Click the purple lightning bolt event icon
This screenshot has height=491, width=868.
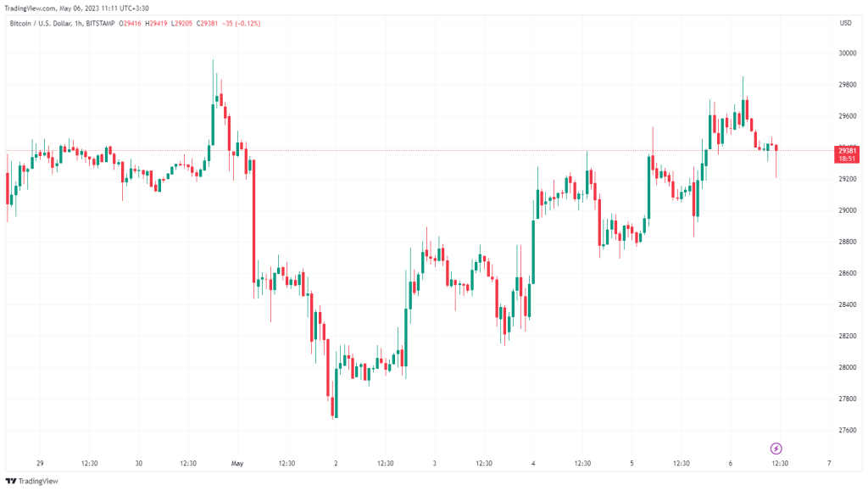[775, 448]
